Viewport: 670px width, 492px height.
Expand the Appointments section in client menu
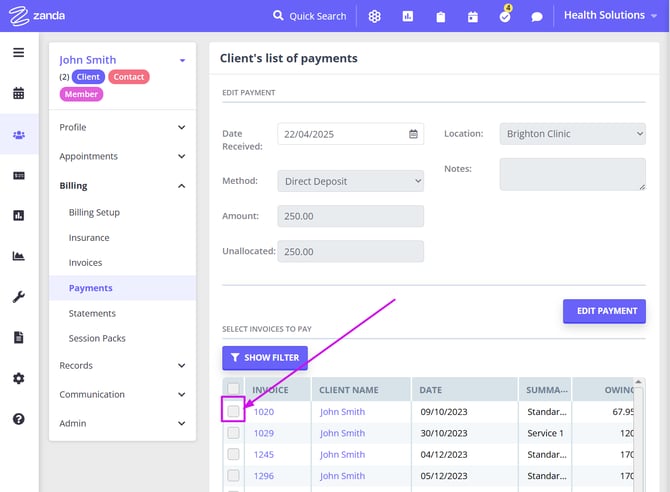pos(122,156)
